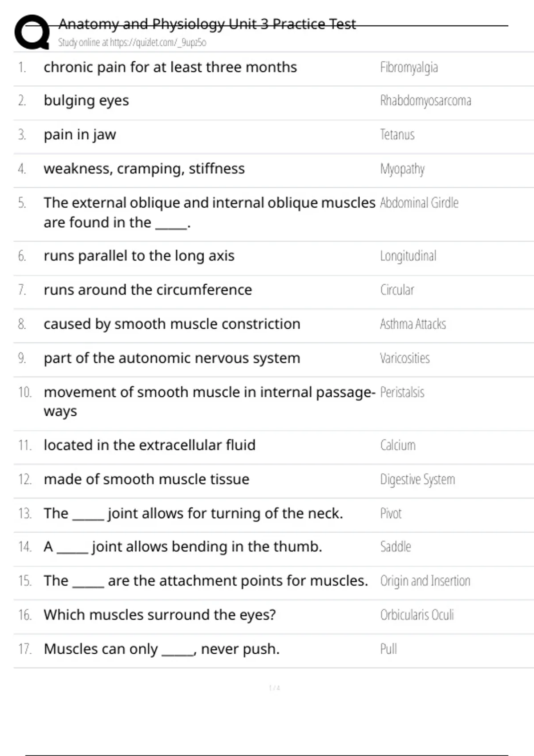Click the answer Myopathy
The height and width of the screenshot is (756, 534).
402,169
